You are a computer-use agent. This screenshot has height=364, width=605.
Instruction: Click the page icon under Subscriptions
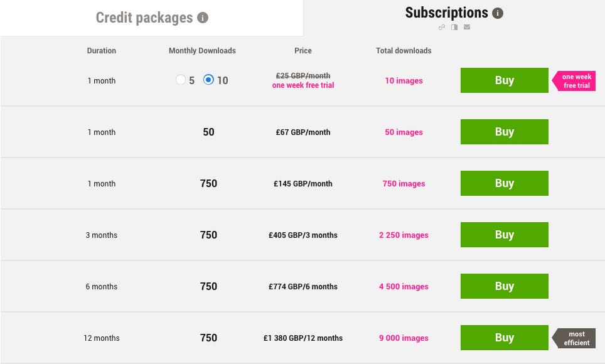click(454, 28)
